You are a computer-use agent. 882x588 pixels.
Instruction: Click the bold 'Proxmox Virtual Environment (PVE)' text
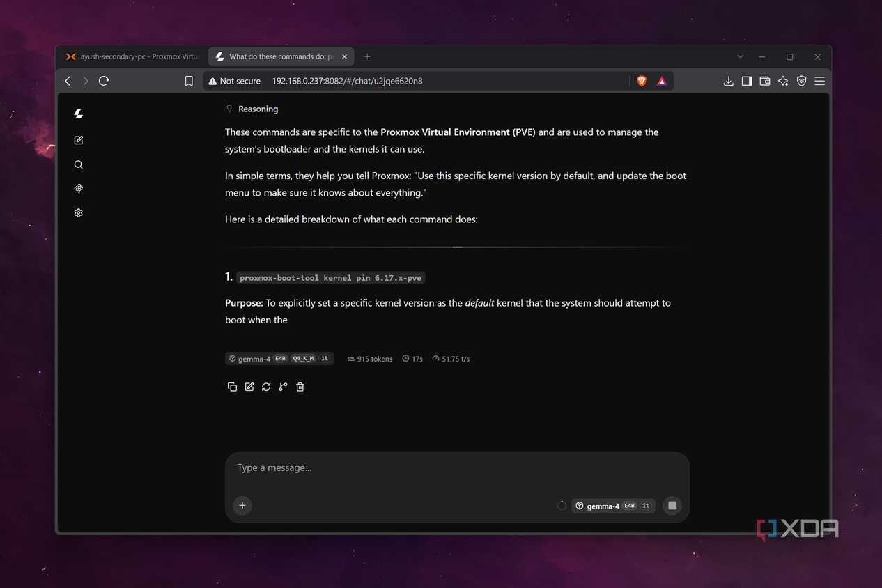point(458,132)
